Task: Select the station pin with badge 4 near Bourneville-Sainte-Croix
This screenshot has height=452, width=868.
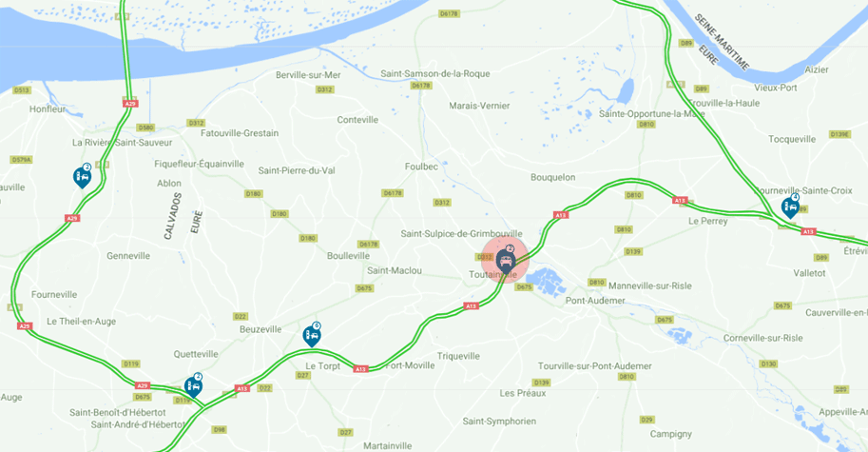Action: [790, 206]
